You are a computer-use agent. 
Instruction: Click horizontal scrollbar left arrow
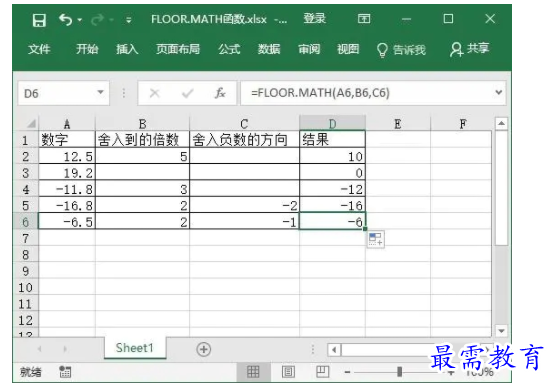(334, 350)
